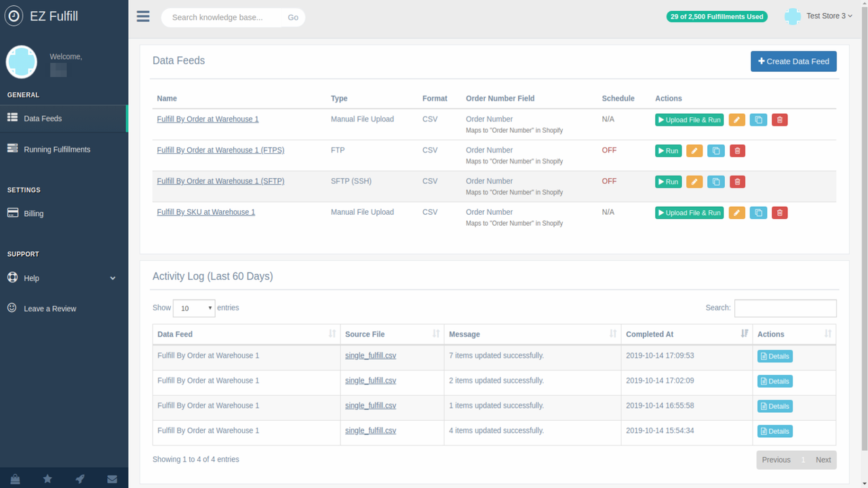Open the Show entries dropdown
Screen dimensions: 868x488
[x=194, y=308]
